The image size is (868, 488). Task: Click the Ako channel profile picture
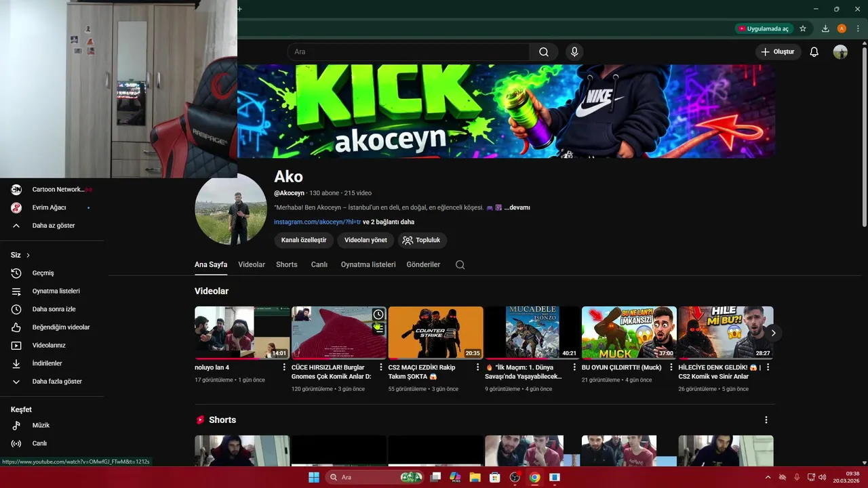[231, 210]
